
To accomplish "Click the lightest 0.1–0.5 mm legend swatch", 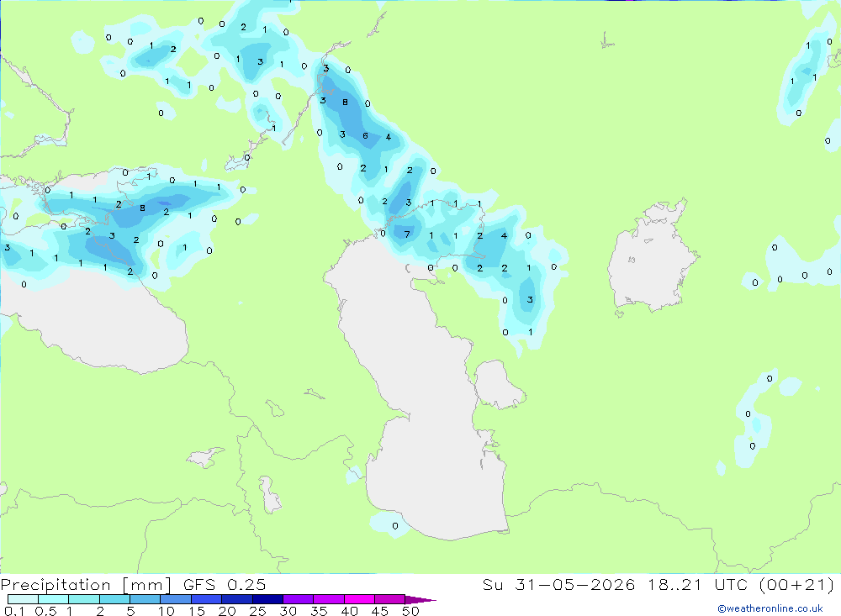I will pos(23,599).
